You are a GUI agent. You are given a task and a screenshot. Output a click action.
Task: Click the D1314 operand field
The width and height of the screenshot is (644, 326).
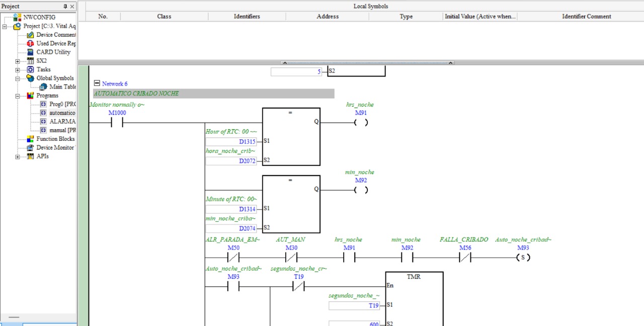tap(231, 209)
